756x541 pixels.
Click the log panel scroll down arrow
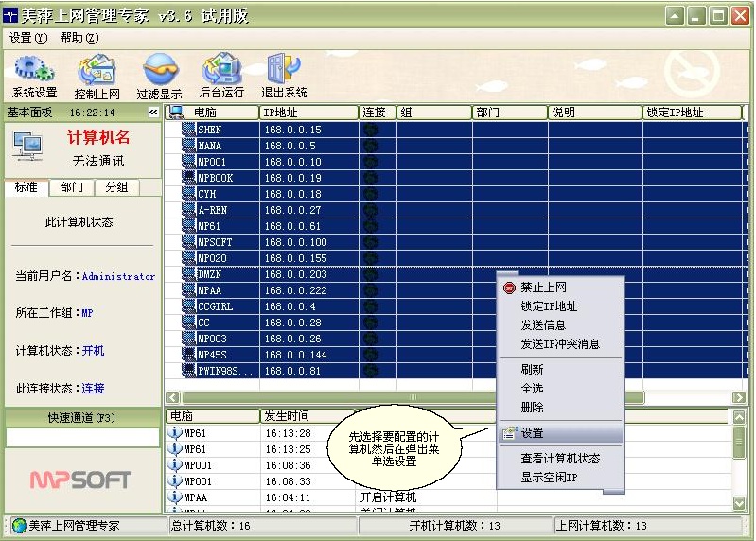pos(739,503)
